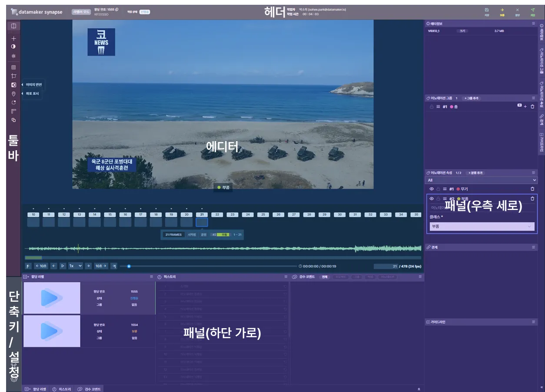Click the rotate circle icon in toolbar

[13, 103]
